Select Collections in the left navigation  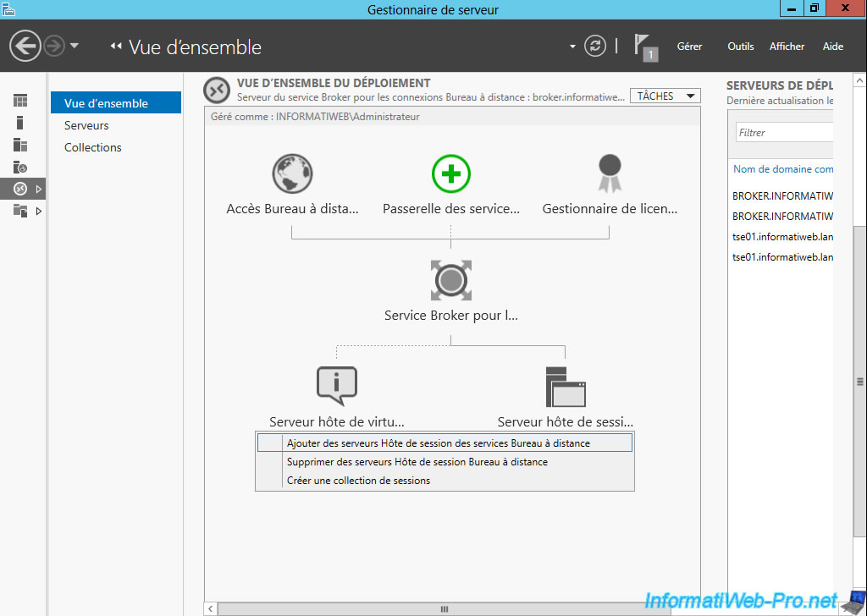(92, 146)
